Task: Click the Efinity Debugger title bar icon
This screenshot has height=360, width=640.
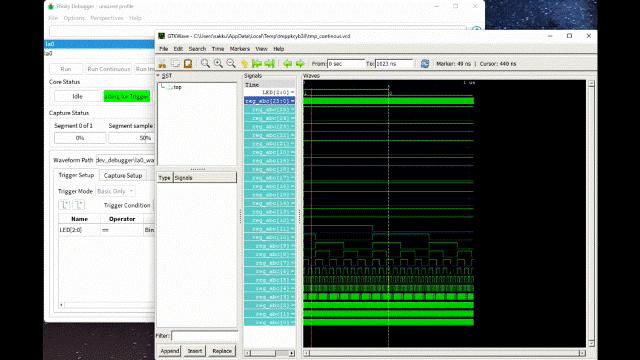Action: [x=51, y=6]
